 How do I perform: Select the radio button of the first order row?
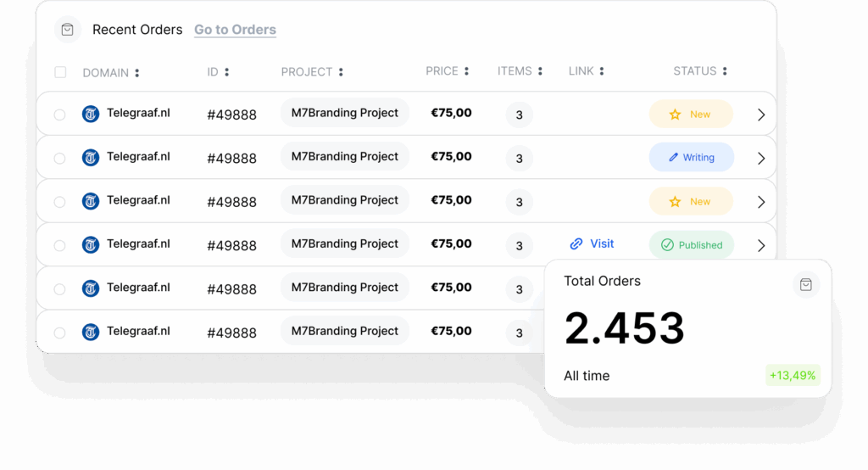pos(59,115)
